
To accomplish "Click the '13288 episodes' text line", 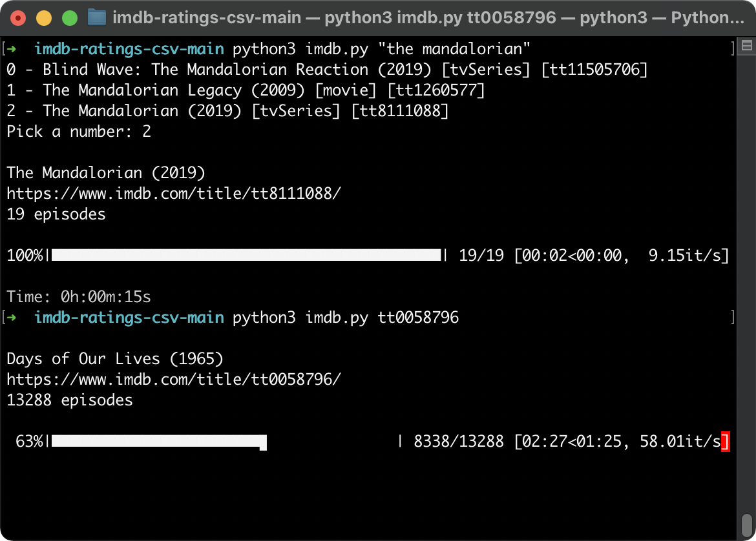I will (x=69, y=400).
